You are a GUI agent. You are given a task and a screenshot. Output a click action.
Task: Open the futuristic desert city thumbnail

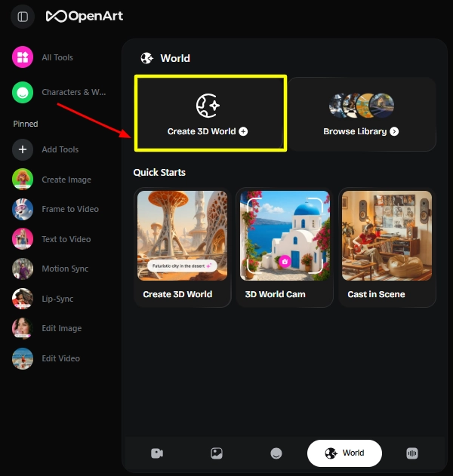[x=182, y=235]
